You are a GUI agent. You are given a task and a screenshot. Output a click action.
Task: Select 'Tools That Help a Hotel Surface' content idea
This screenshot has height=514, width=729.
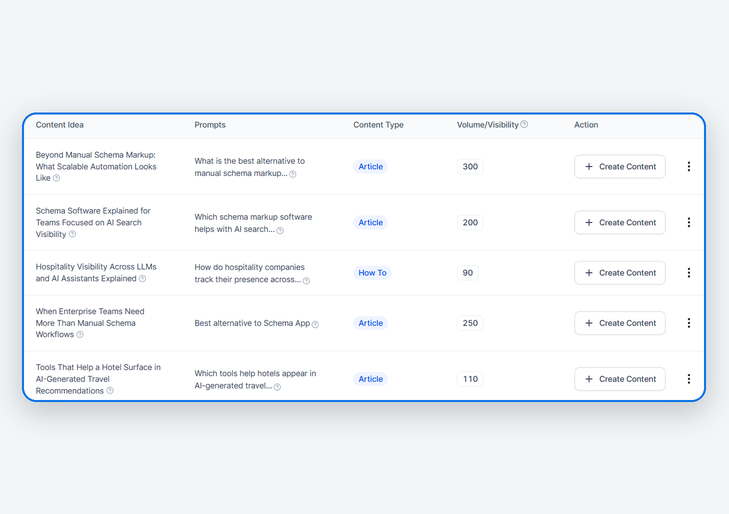[98, 379]
